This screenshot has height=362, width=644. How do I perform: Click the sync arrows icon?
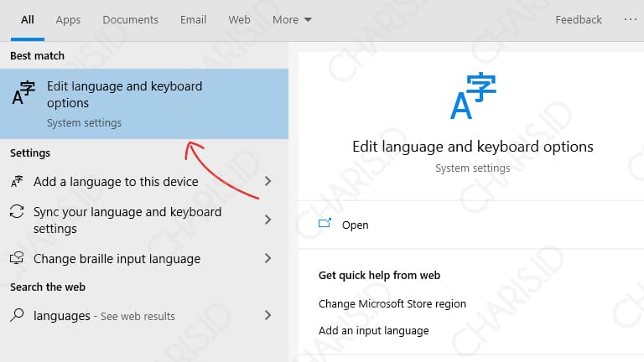17,211
